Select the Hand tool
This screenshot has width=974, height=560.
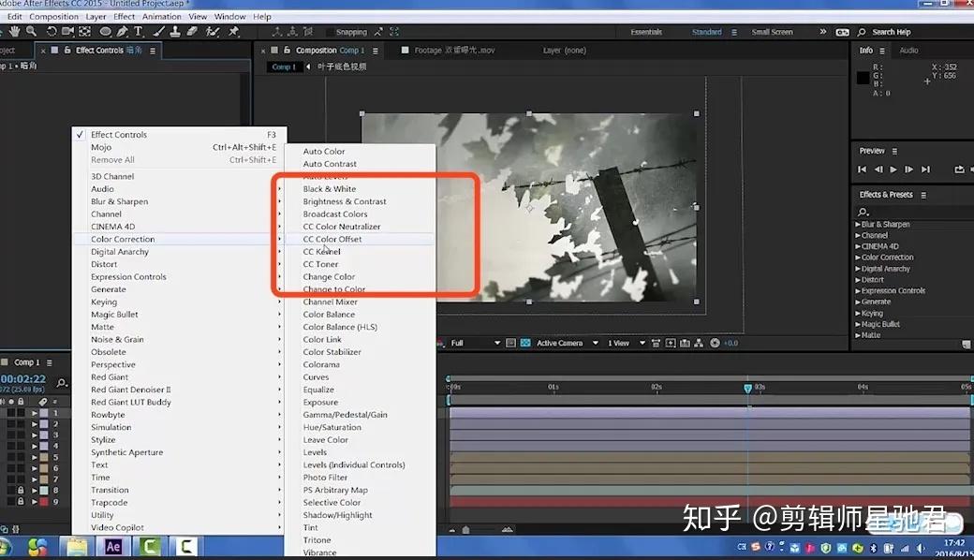coord(14,31)
